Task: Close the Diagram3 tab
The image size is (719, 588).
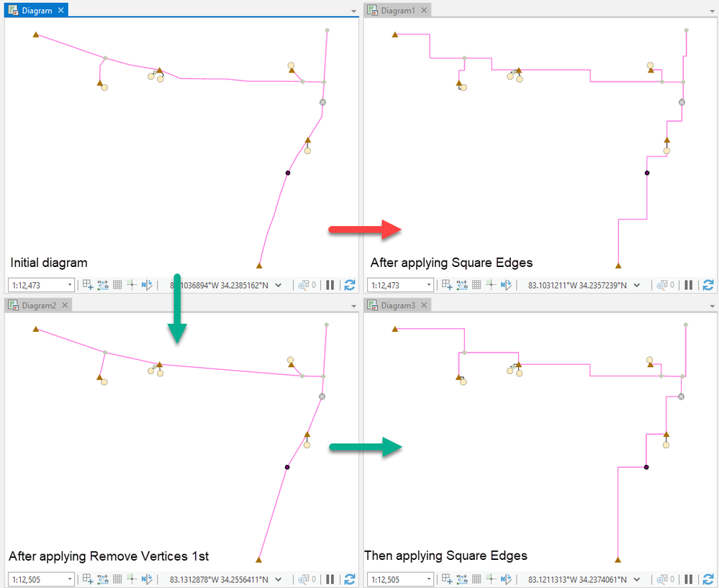Action: pos(424,305)
